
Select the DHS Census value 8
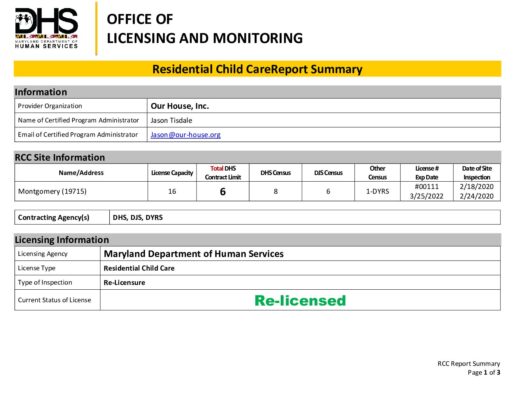tap(276, 191)
